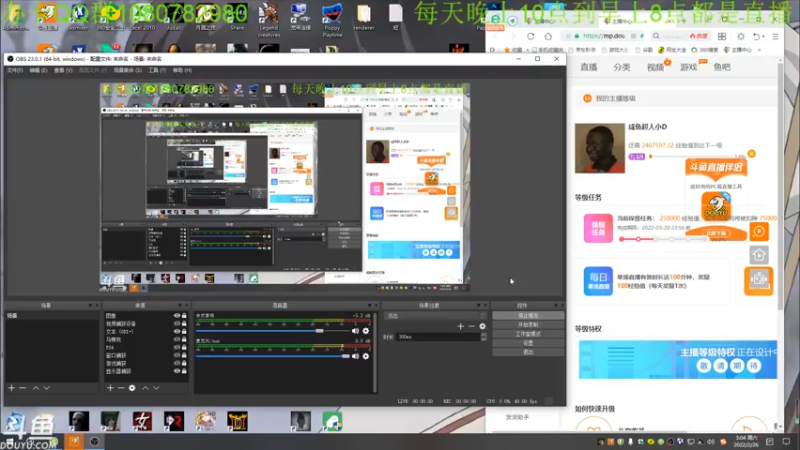
Task: Open the 场景集合(S) menu in OBS
Action: pos(128,70)
